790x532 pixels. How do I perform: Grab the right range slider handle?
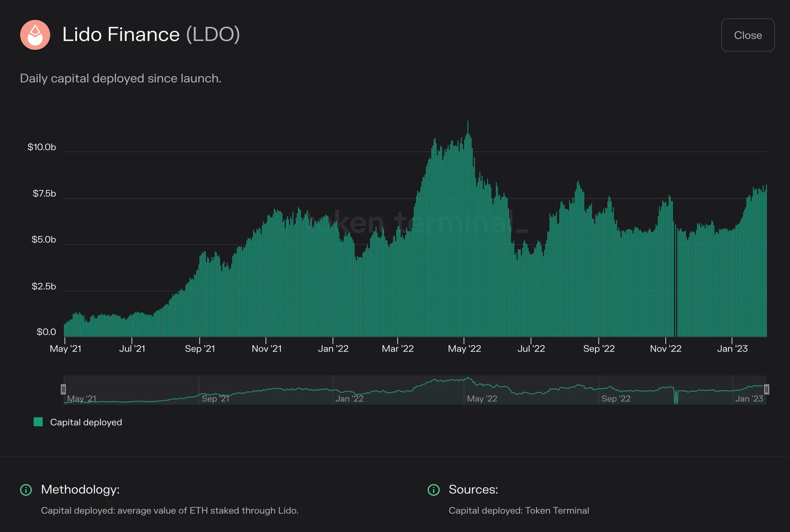tap(767, 389)
